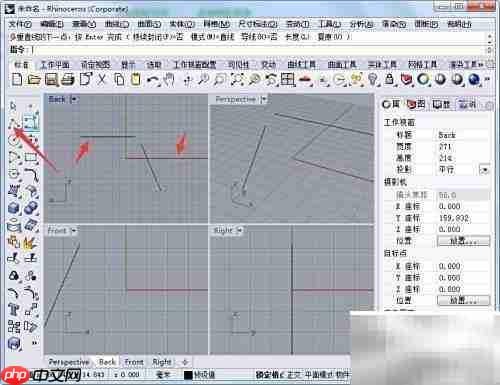Open the 说明 help panel tab
This screenshot has width=500, height=385.
467,105
